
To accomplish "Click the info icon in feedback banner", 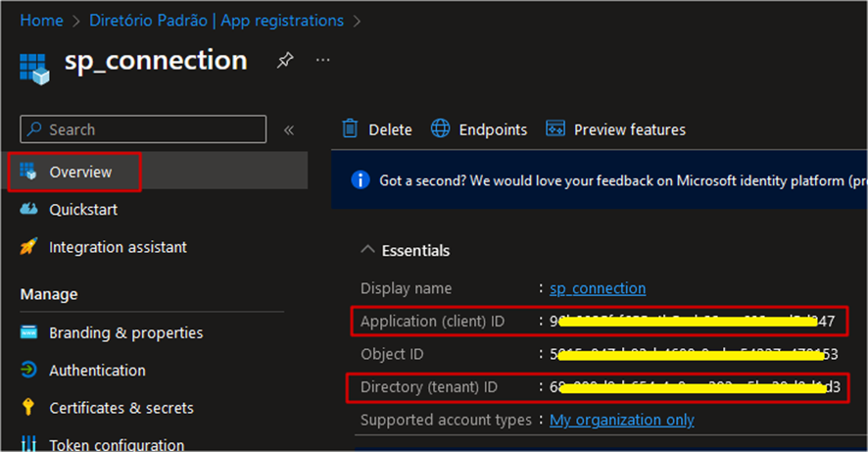I will click(x=361, y=180).
